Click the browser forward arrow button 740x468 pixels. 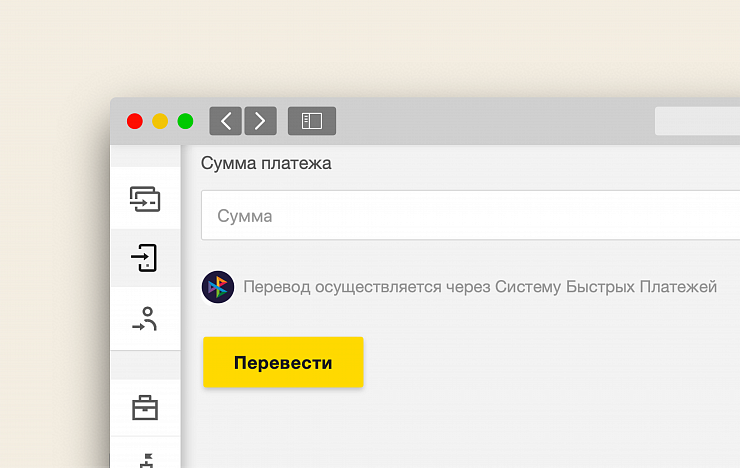[x=261, y=121]
